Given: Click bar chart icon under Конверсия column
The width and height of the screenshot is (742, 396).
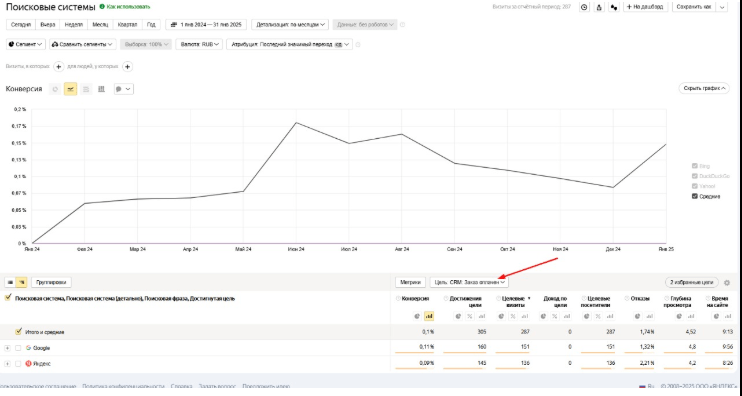Looking at the screenshot, I should [429, 316].
